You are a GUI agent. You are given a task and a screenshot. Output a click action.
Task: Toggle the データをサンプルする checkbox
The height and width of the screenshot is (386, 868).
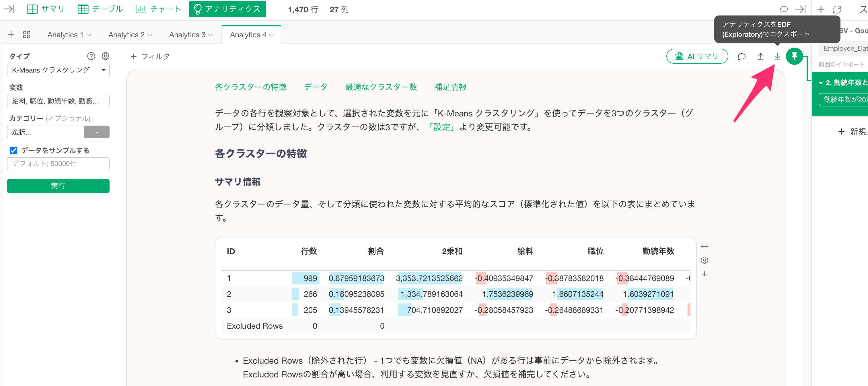13,150
